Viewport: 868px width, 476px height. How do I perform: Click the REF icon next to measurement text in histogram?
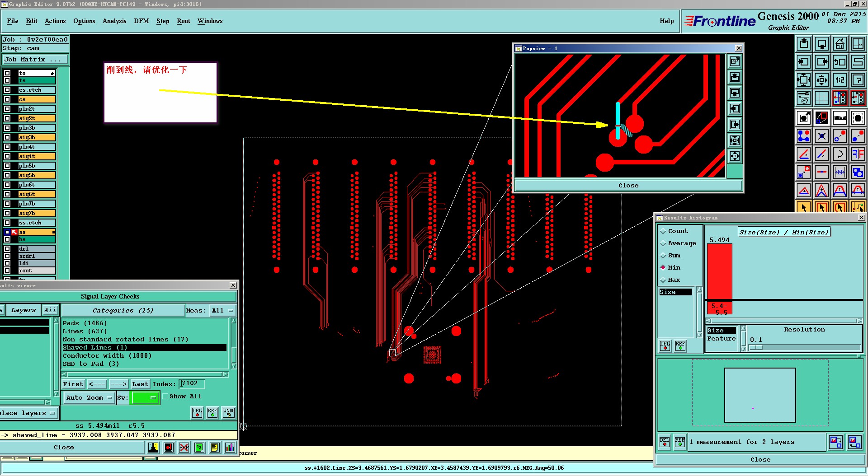679,442
